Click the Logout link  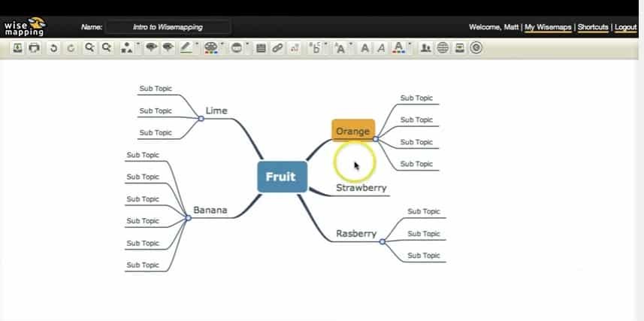[625, 27]
